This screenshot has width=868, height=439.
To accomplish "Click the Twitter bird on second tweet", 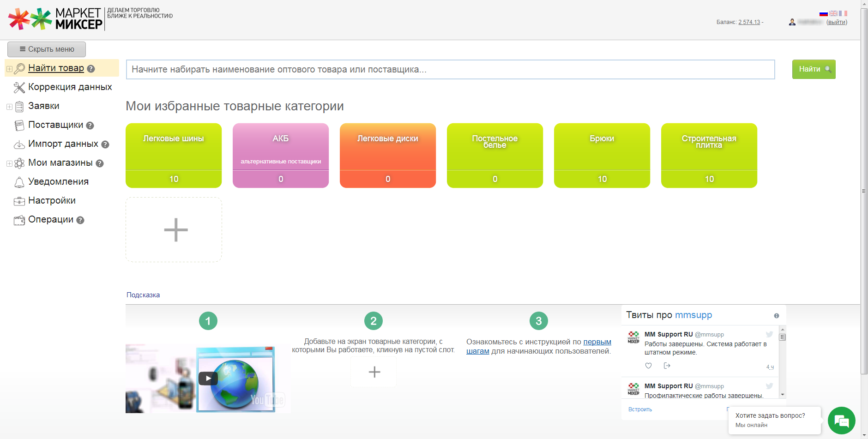I will coord(769,386).
